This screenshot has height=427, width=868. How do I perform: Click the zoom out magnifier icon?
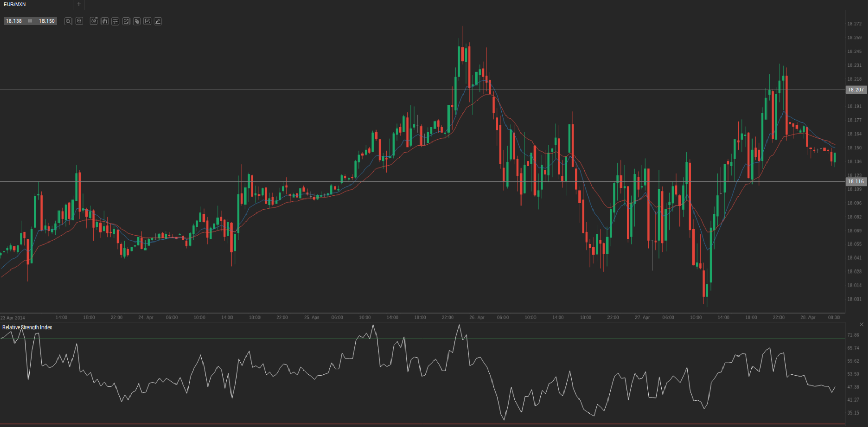(x=68, y=21)
